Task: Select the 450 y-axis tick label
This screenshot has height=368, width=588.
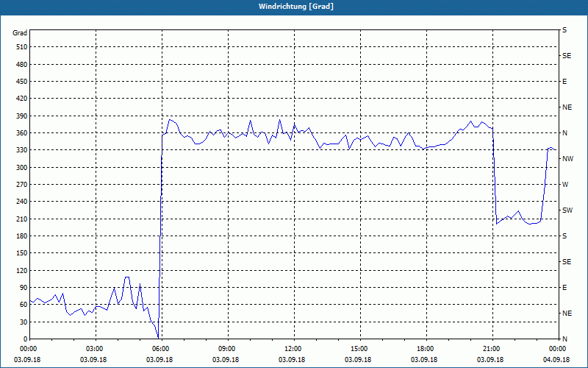Action: (22, 82)
